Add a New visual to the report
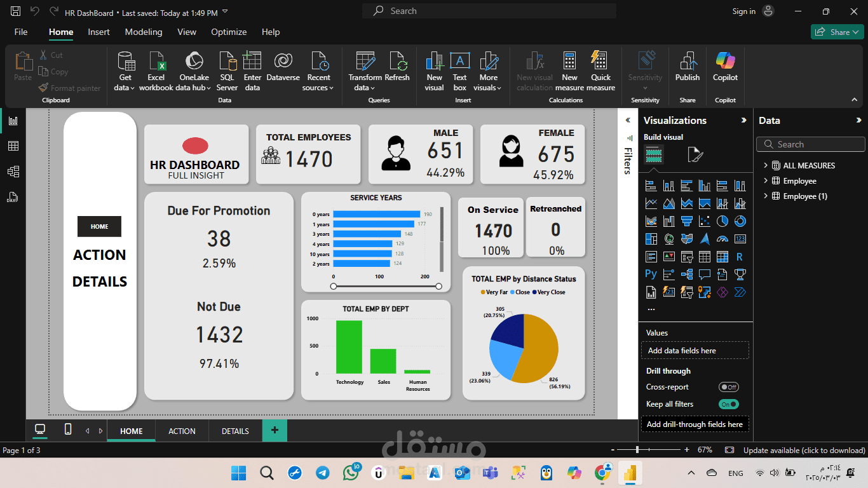Screen dimensions: 868x488 [x=435, y=71]
